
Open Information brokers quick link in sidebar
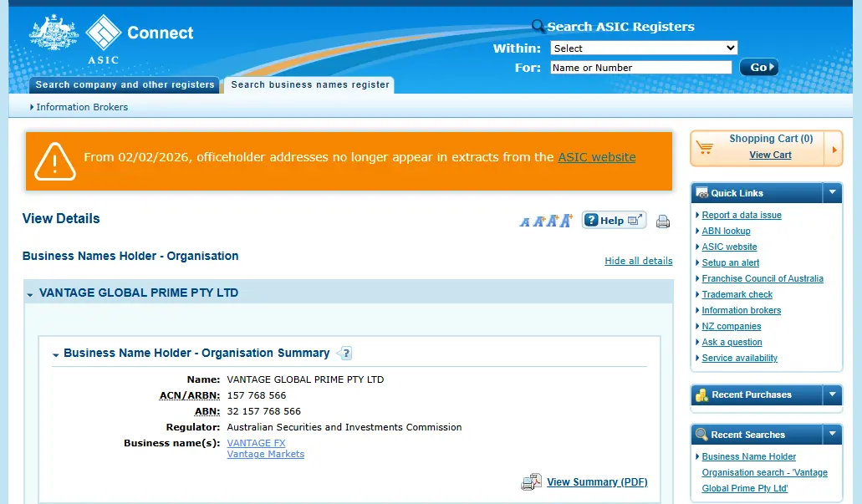(x=741, y=311)
